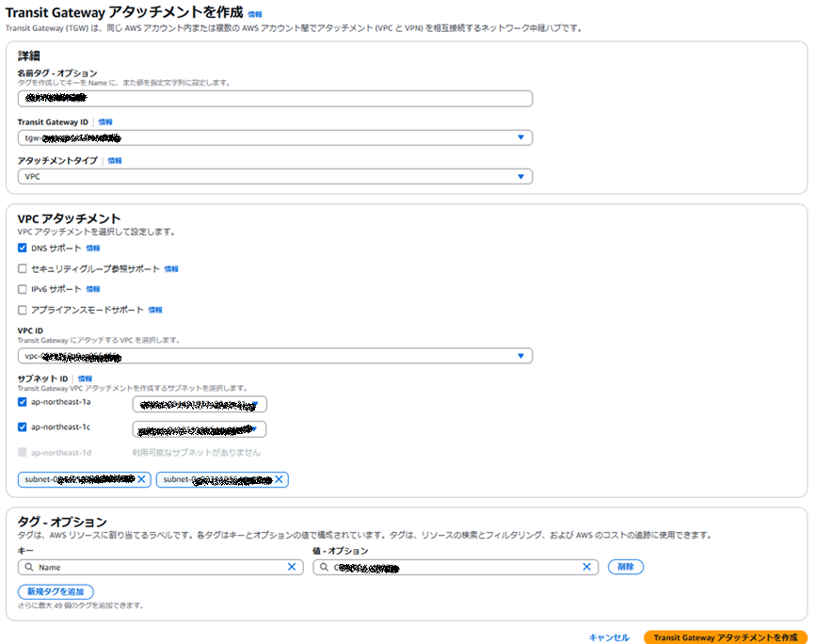This screenshot has width=815, height=644.
Task: Click the 新規タグを追加 button
Action: (56, 591)
